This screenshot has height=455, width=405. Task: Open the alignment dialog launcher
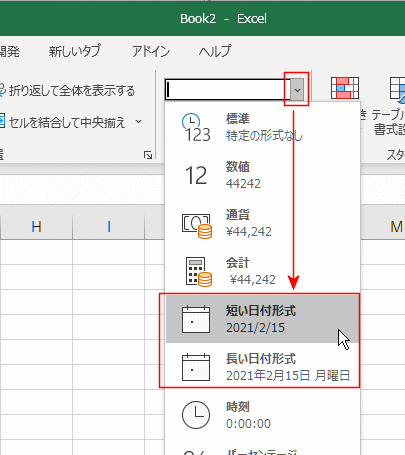tap(148, 155)
